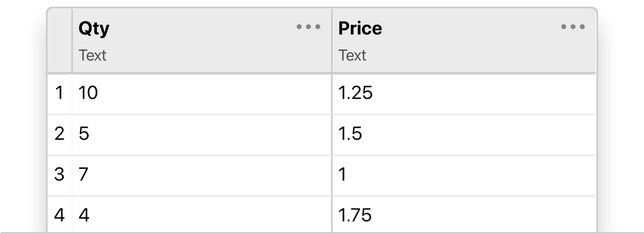This screenshot has width=644, height=233.
Task: Open the Price column options ellipsis
Action: coord(573,27)
